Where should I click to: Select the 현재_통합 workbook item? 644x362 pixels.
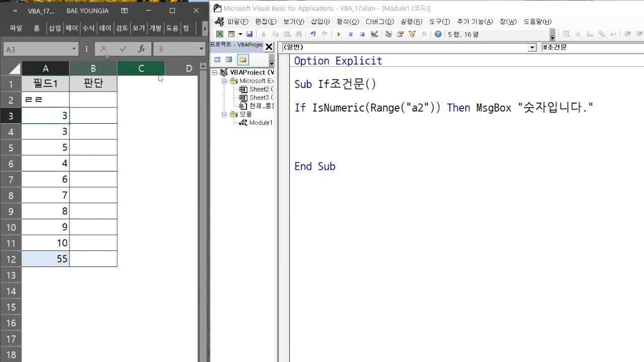click(x=257, y=106)
